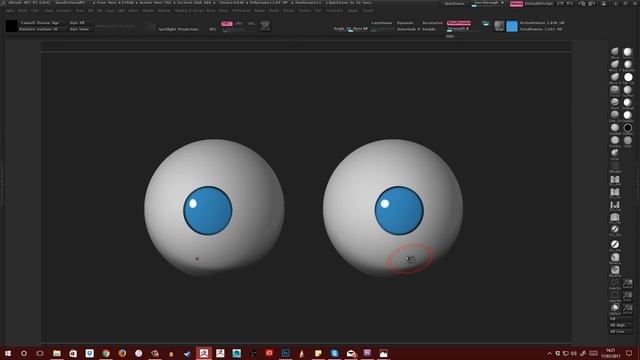Toggle the pink Menus button
This screenshot has width=640, height=360.
click(x=516, y=3)
